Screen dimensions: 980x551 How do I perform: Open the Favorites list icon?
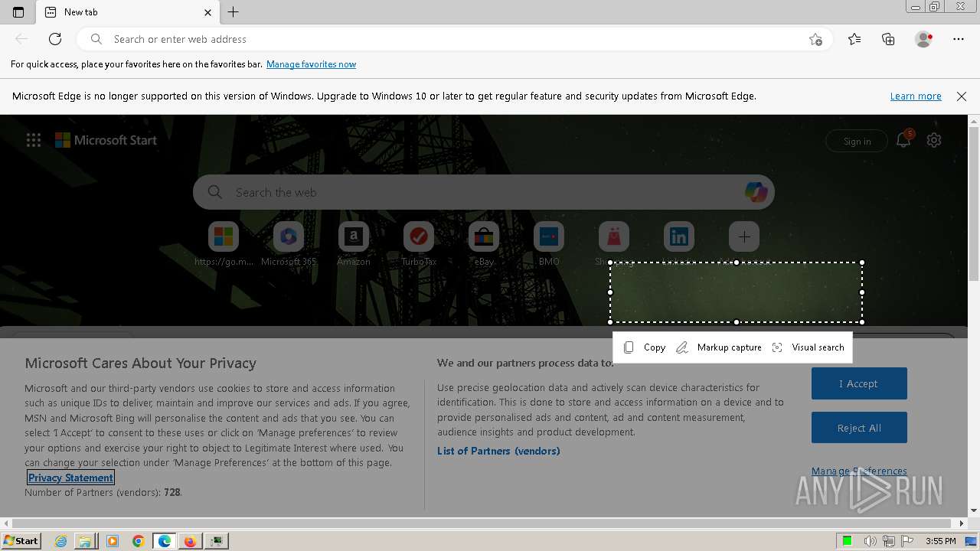[854, 39]
